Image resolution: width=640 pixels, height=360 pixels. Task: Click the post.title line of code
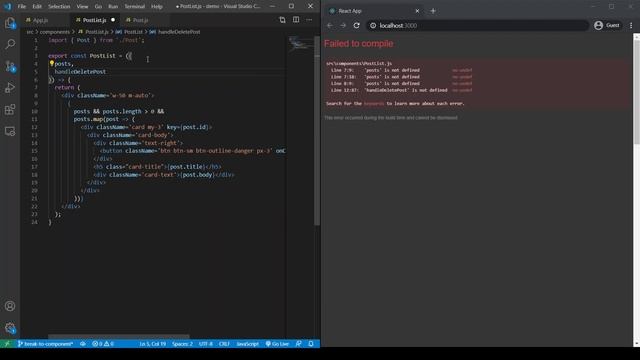(x=157, y=167)
